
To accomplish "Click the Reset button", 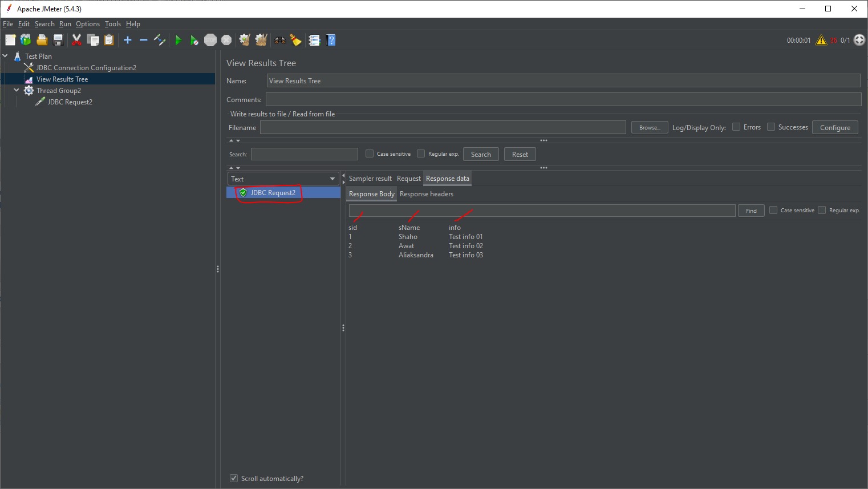I will pyautogui.click(x=520, y=154).
